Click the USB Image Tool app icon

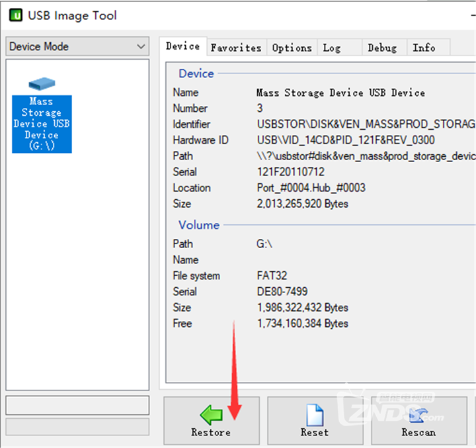pyautogui.click(x=16, y=15)
